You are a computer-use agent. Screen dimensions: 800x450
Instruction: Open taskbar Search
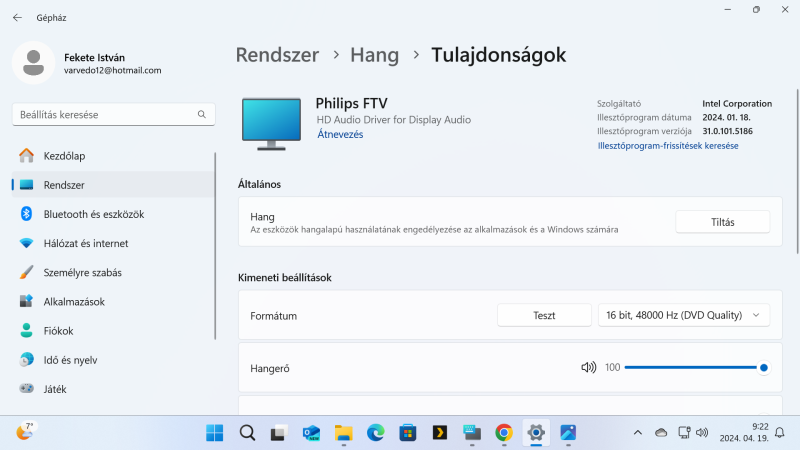click(247, 433)
